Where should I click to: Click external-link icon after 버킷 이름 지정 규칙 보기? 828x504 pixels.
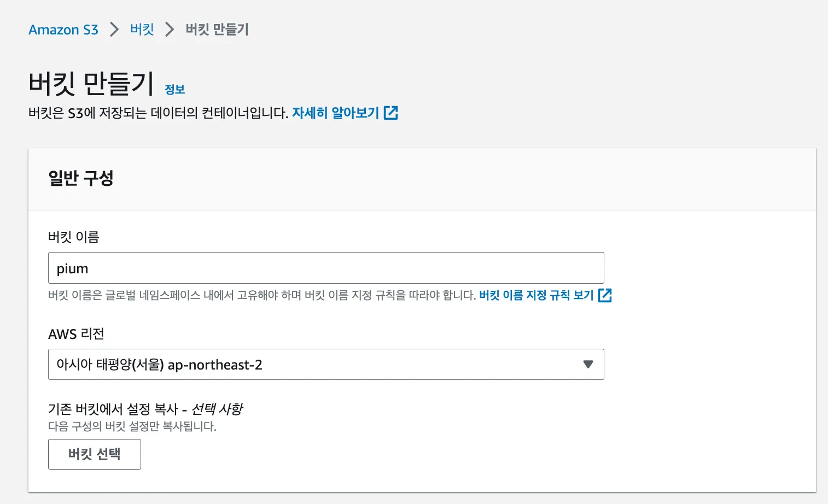click(605, 295)
